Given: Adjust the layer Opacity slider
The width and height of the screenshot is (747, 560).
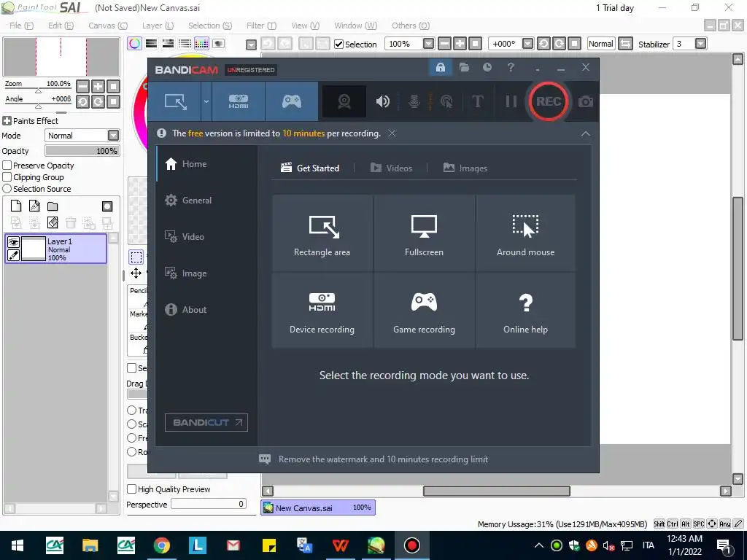Looking at the screenshot, I should (82, 150).
